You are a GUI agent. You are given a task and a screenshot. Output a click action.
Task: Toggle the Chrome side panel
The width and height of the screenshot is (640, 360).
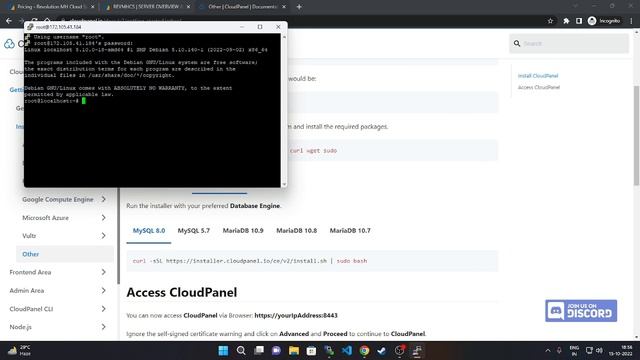[579, 21]
